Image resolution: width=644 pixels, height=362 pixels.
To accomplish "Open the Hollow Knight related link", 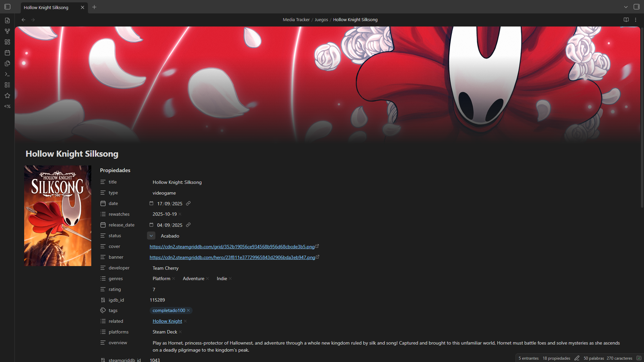I will click(x=167, y=321).
